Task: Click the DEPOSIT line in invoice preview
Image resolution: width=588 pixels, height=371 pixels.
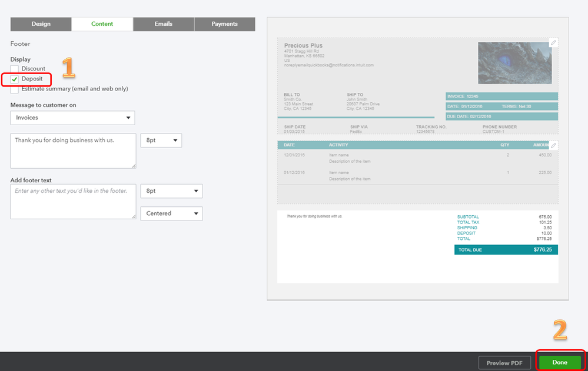Action: tap(504, 233)
